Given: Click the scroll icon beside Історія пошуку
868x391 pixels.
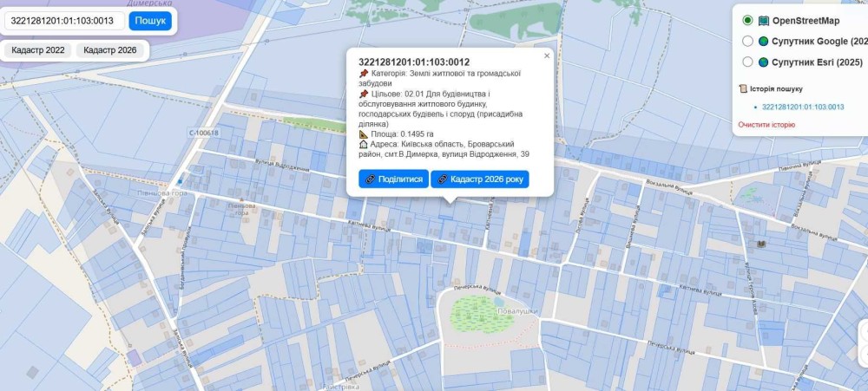Looking at the screenshot, I should click(743, 88).
